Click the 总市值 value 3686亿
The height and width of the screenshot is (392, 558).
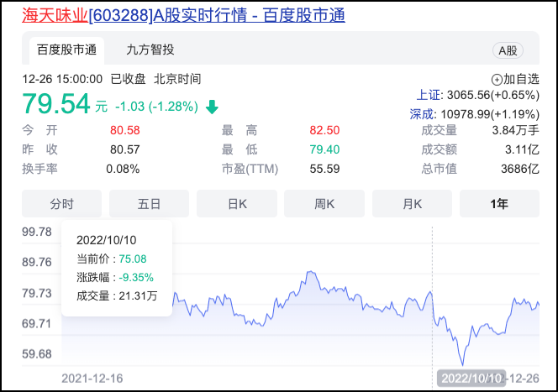520,169
